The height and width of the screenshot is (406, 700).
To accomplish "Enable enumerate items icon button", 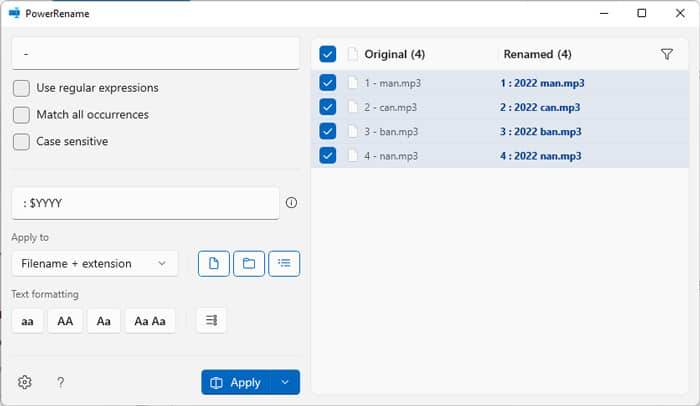I will pyautogui.click(x=211, y=320).
